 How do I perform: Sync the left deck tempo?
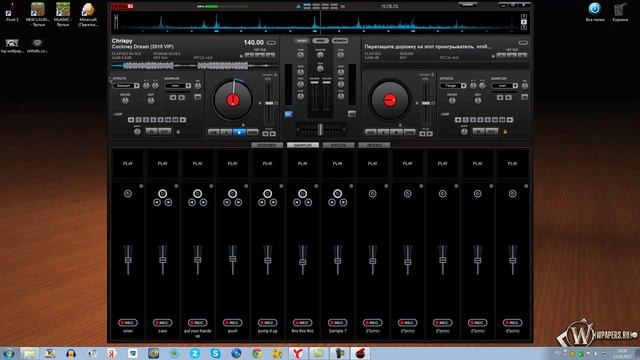click(x=253, y=132)
